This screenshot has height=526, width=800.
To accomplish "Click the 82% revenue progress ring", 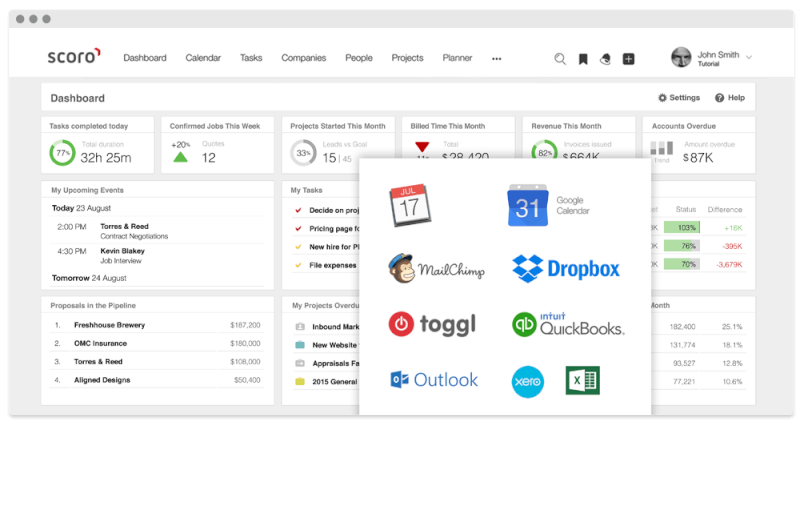I will pos(544,150).
